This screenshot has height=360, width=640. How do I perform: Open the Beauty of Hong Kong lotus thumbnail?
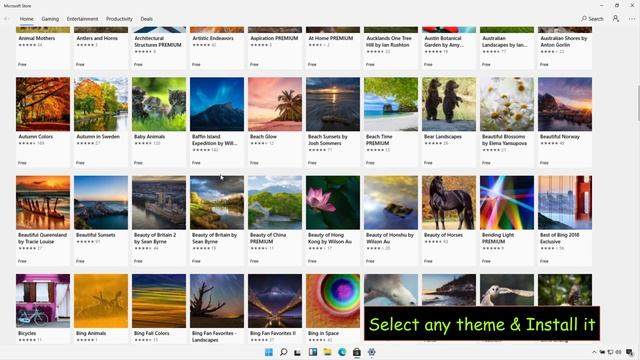tap(333, 202)
